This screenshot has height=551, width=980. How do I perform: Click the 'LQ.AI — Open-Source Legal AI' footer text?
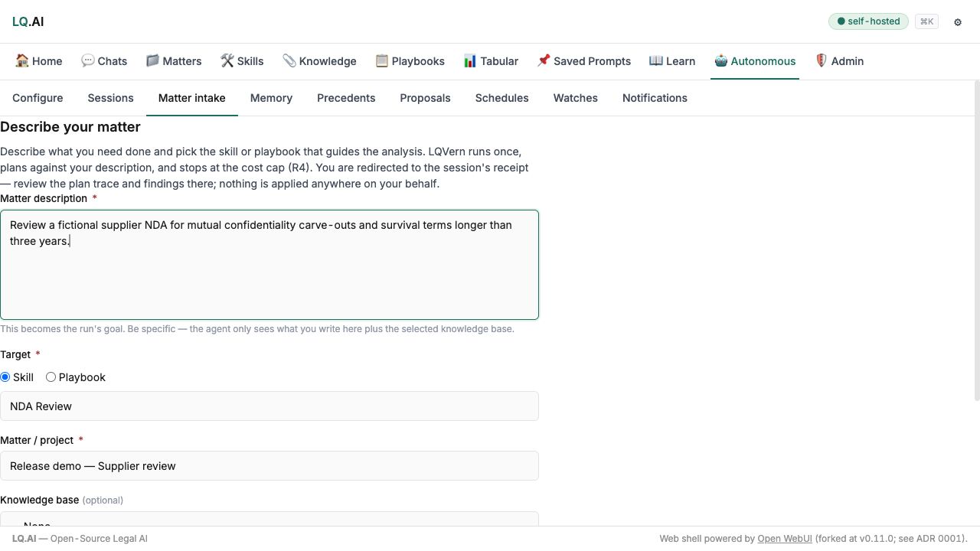click(x=80, y=539)
